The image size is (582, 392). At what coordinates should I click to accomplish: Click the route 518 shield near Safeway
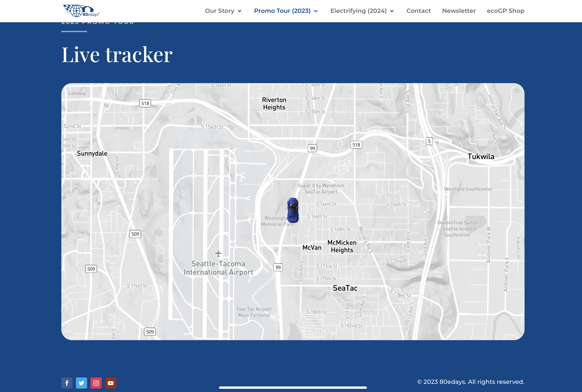(x=145, y=103)
